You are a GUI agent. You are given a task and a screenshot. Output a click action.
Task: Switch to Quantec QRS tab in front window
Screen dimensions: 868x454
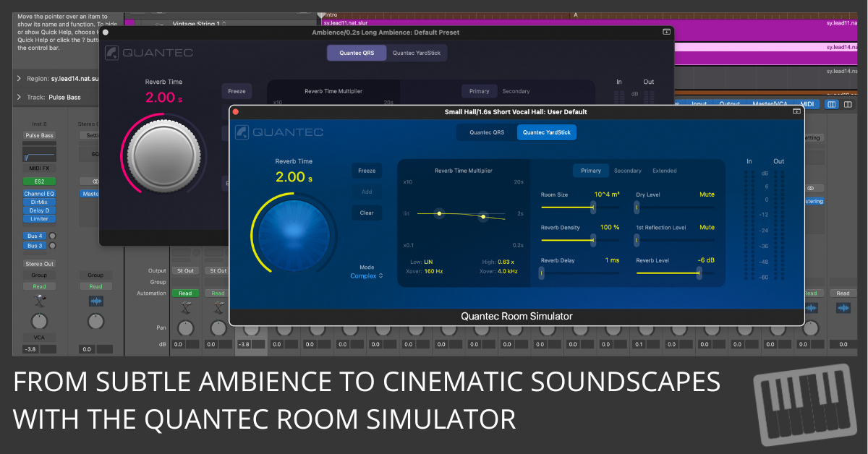click(487, 132)
